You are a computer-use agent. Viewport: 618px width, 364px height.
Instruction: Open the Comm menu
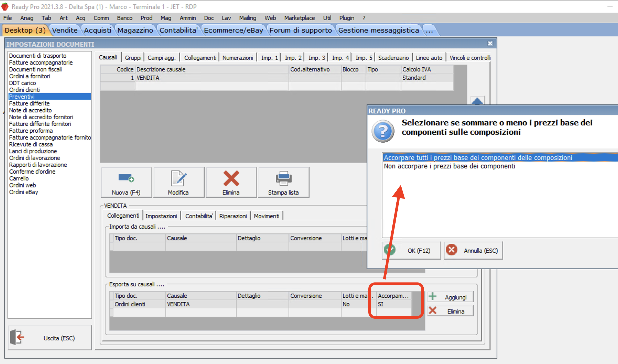pos(101,18)
